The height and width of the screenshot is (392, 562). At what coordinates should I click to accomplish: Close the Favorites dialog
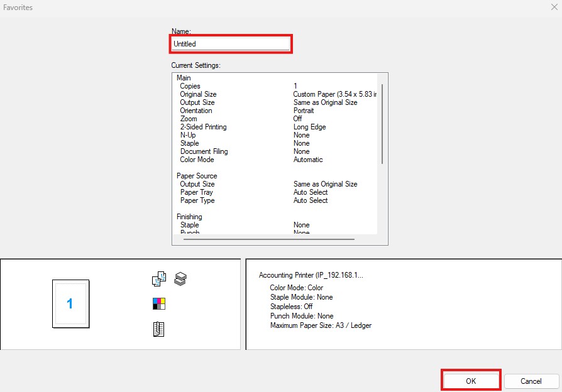coord(554,7)
